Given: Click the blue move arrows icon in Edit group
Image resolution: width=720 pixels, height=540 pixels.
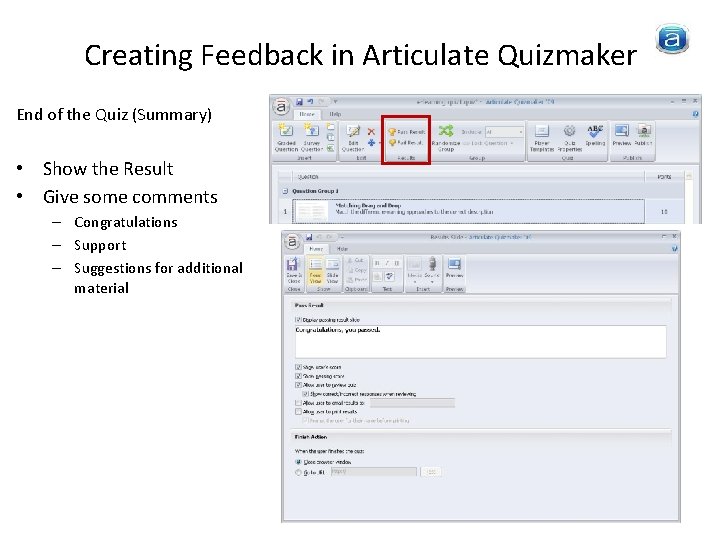Looking at the screenshot, I should (x=371, y=143).
